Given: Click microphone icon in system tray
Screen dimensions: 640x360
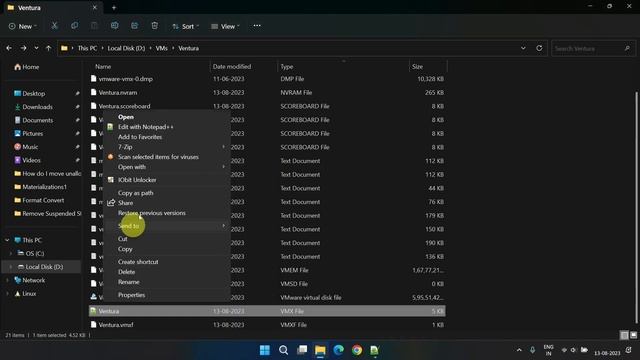Looking at the screenshot, I should click(532, 350).
